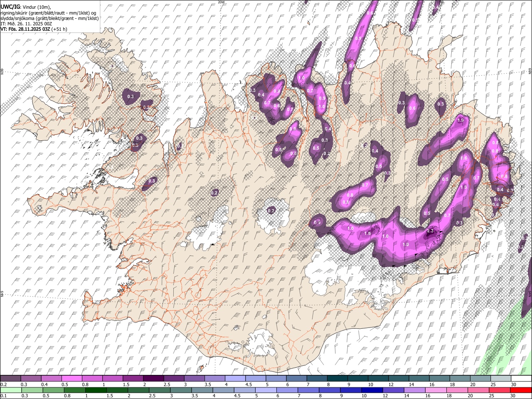Pick the bright red rain swatch starting at 30

(521, 390)
